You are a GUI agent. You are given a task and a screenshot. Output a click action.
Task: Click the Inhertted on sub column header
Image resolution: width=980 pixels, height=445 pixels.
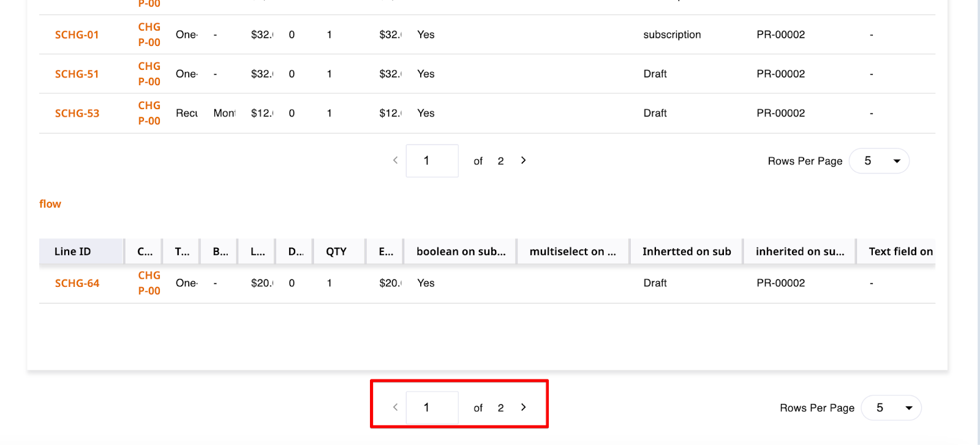687,251
